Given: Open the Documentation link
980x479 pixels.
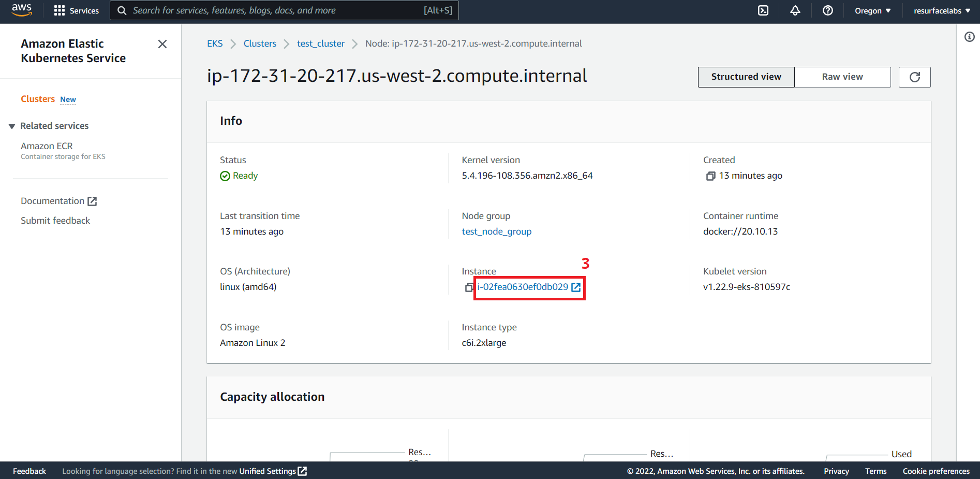Looking at the screenshot, I should (58, 201).
